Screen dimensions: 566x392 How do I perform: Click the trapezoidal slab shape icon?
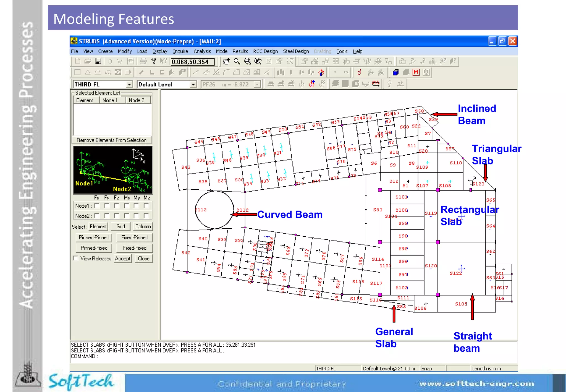point(98,72)
